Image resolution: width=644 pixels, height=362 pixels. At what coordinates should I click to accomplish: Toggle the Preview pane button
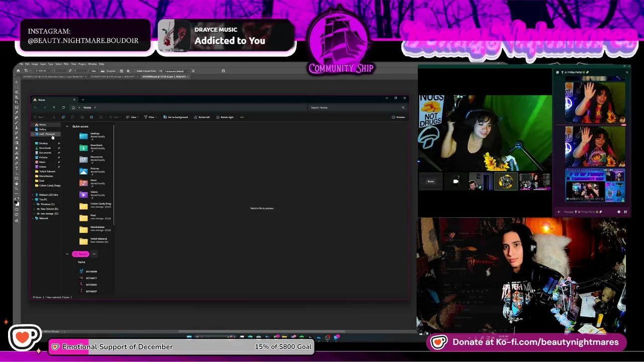[x=398, y=117]
